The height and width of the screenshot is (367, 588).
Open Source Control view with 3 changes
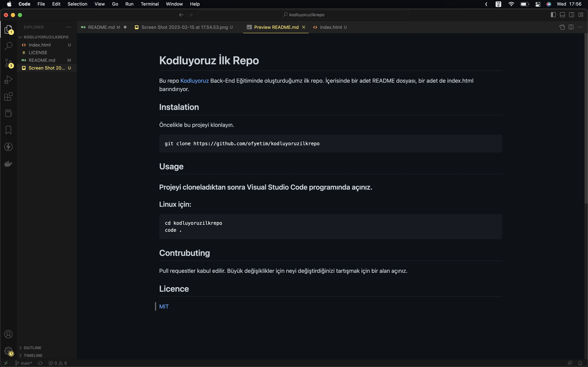pos(9,63)
